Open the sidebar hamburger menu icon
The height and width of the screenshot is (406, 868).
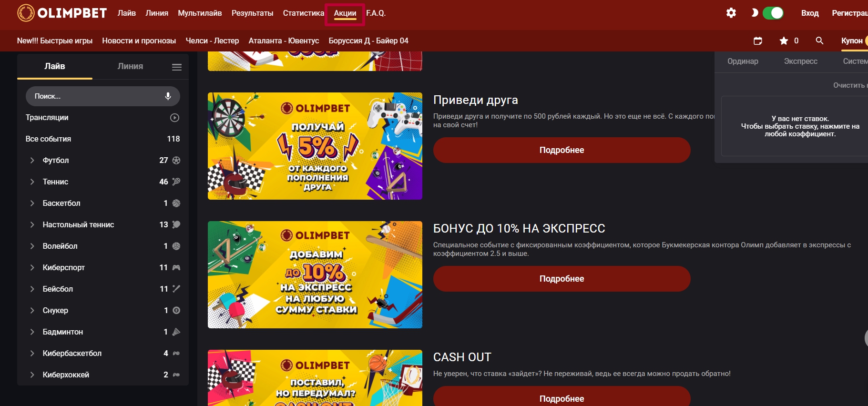[x=177, y=67]
